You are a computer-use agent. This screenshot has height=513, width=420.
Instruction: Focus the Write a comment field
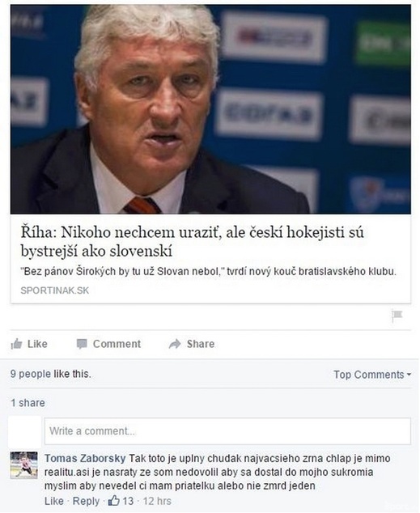coord(227,431)
